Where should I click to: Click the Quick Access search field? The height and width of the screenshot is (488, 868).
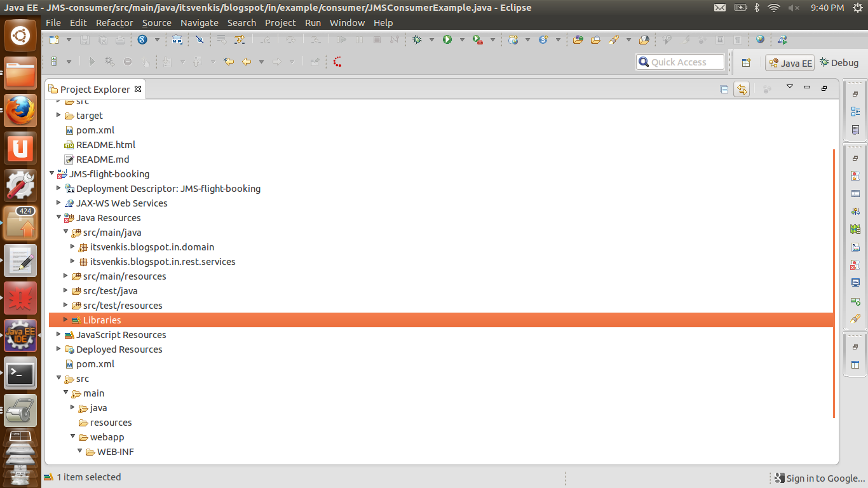tap(680, 62)
